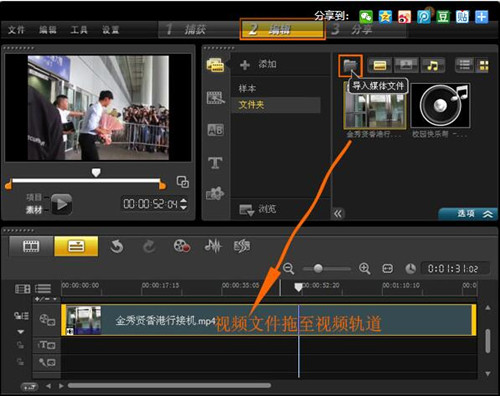Play the preview video
This screenshot has height=396, width=500.
coord(61,204)
